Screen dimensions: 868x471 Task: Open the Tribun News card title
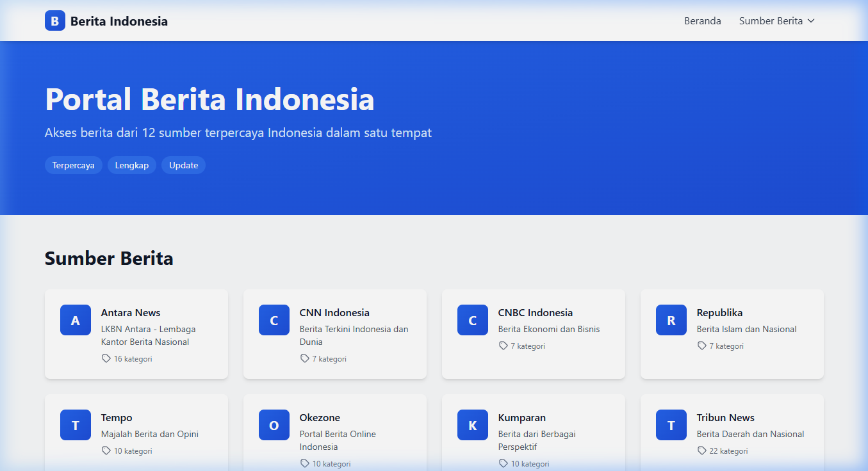tap(726, 417)
